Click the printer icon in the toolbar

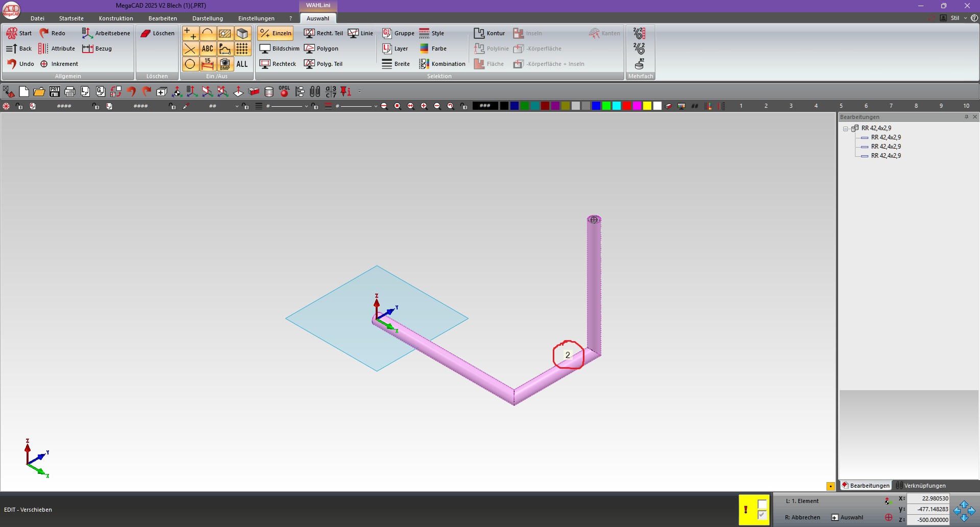coord(70,91)
